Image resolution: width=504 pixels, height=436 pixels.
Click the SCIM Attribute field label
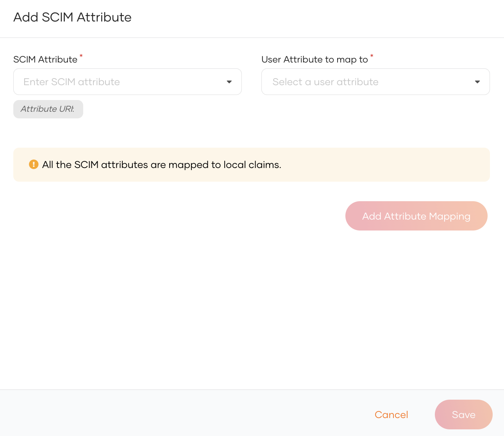[x=45, y=59]
